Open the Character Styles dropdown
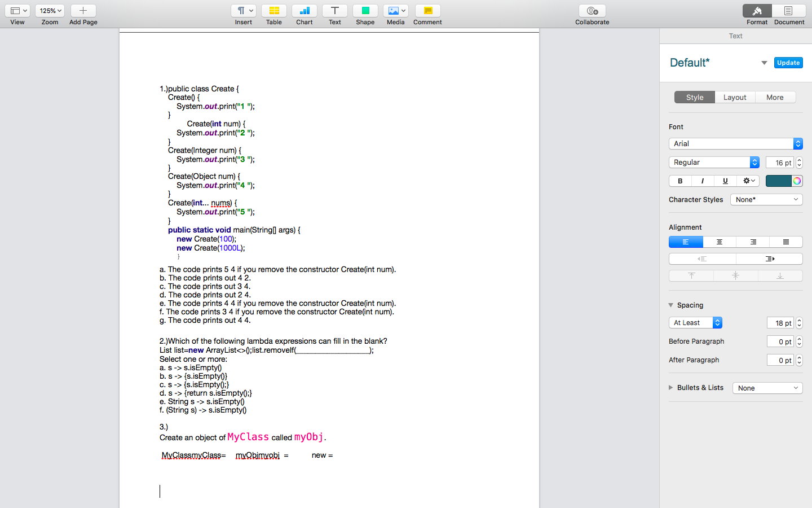Viewport: 812px width, 508px height. [766, 200]
